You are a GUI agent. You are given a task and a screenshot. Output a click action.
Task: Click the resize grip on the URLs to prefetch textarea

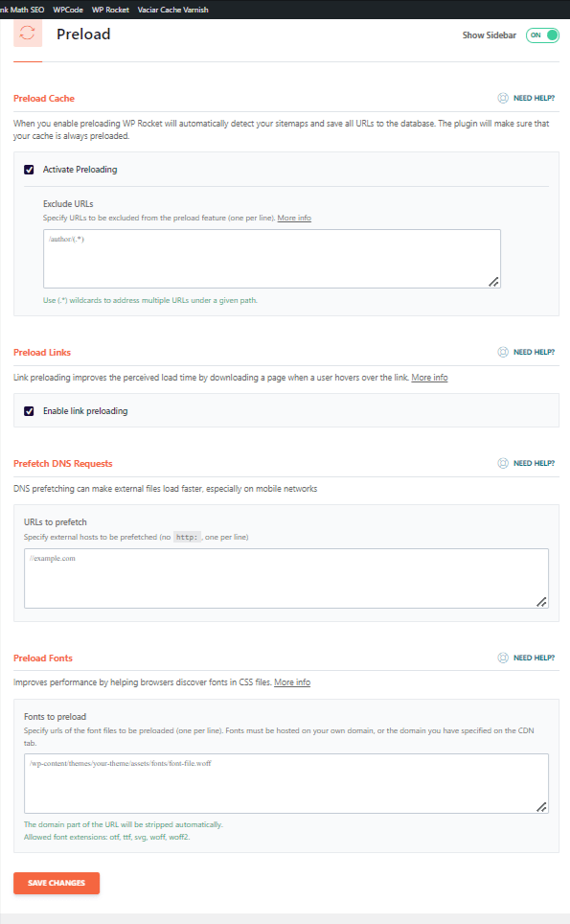click(x=541, y=602)
